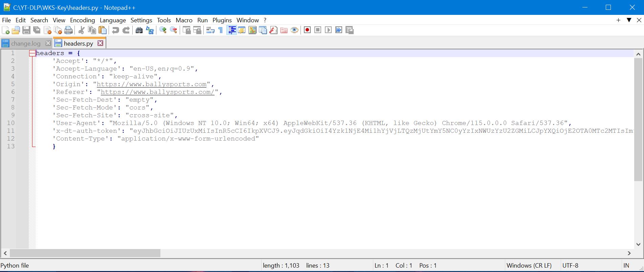Undo the last action via toolbar
Screen dimensions: 644x272
[115, 30]
